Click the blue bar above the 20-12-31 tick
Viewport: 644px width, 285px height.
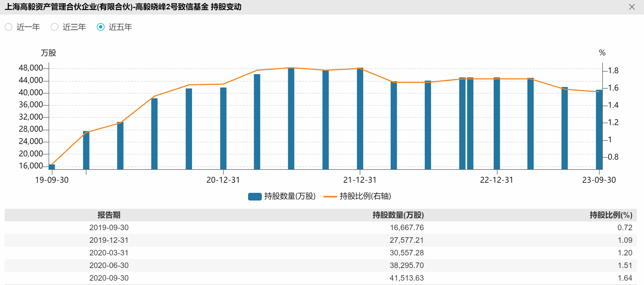(x=223, y=128)
